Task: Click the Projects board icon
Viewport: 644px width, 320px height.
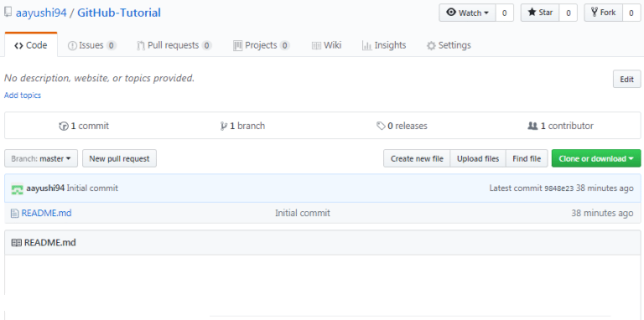Action: point(238,45)
